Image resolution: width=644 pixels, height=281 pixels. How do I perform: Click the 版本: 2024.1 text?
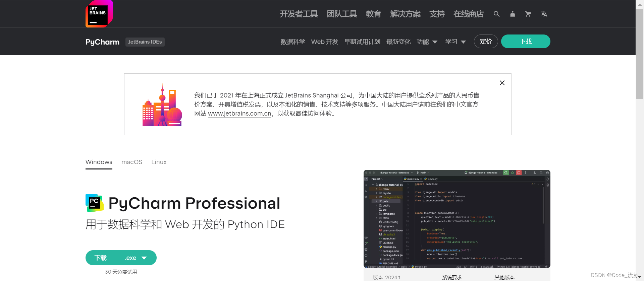(x=386, y=278)
